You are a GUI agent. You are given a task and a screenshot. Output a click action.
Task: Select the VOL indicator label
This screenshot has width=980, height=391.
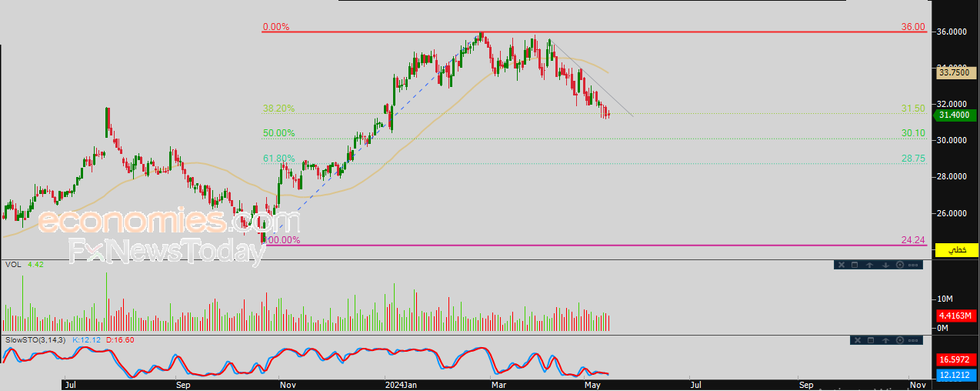coord(13,265)
